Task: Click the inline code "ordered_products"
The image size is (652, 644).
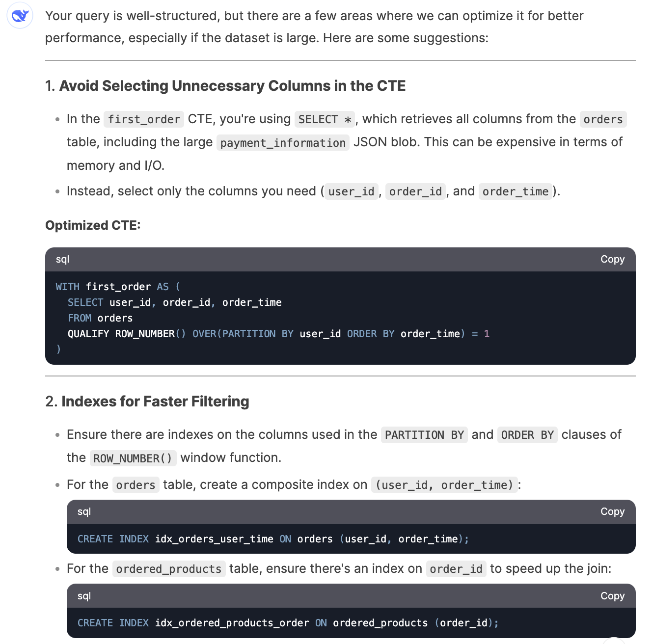Action: click(169, 569)
